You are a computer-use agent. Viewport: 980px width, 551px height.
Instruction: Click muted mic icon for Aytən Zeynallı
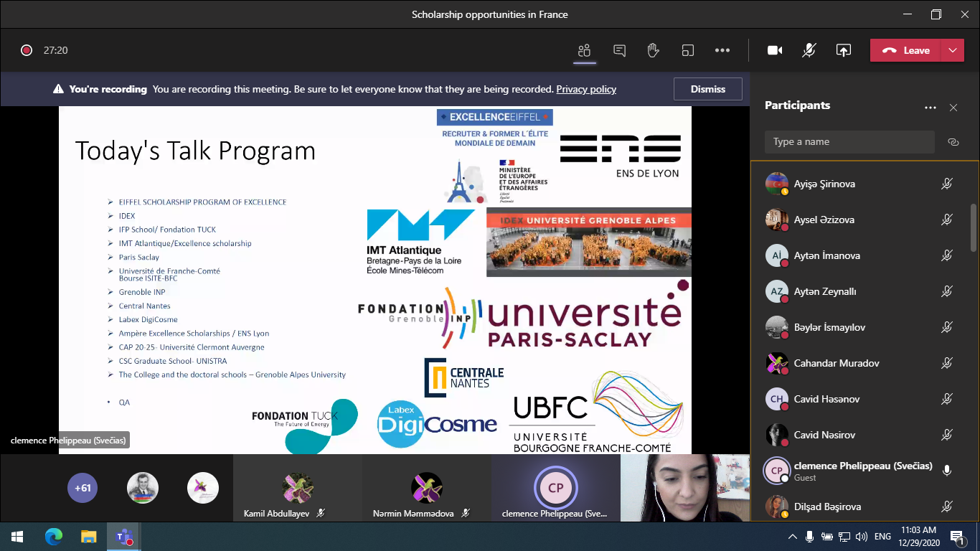tap(947, 291)
